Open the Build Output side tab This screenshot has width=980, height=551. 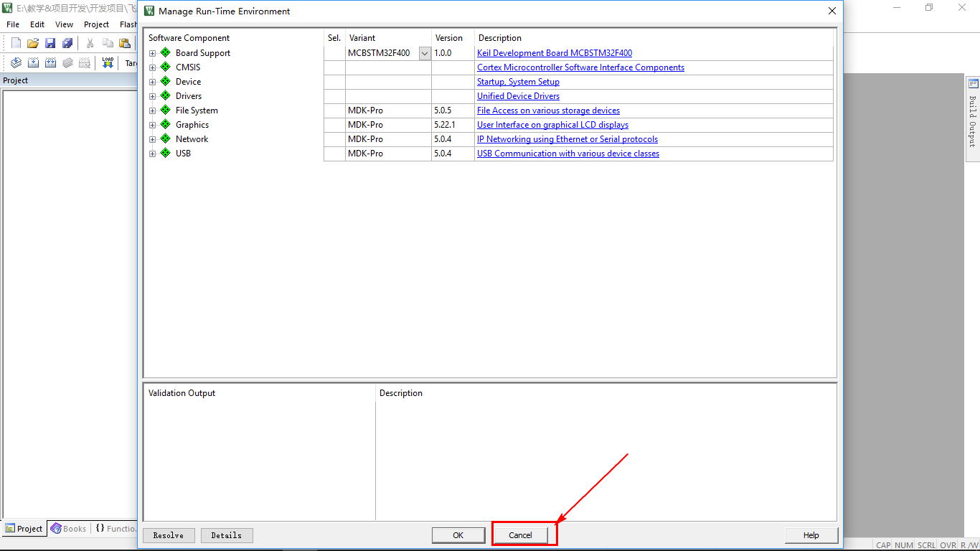973,121
